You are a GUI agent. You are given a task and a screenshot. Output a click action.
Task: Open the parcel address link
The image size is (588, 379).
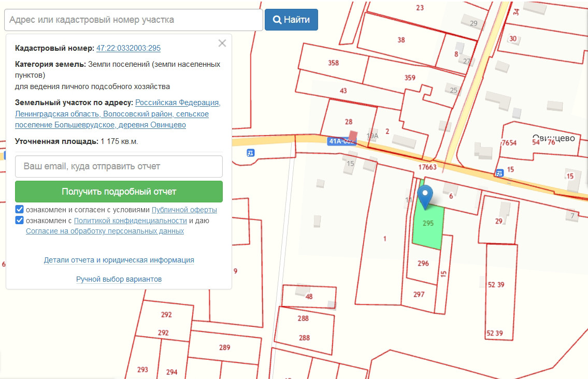pyautogui.click(x=118, y=113)
